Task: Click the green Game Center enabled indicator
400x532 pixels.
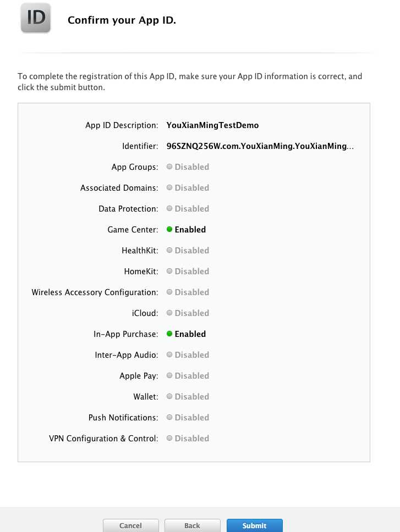Action: [x=169, y=230]
